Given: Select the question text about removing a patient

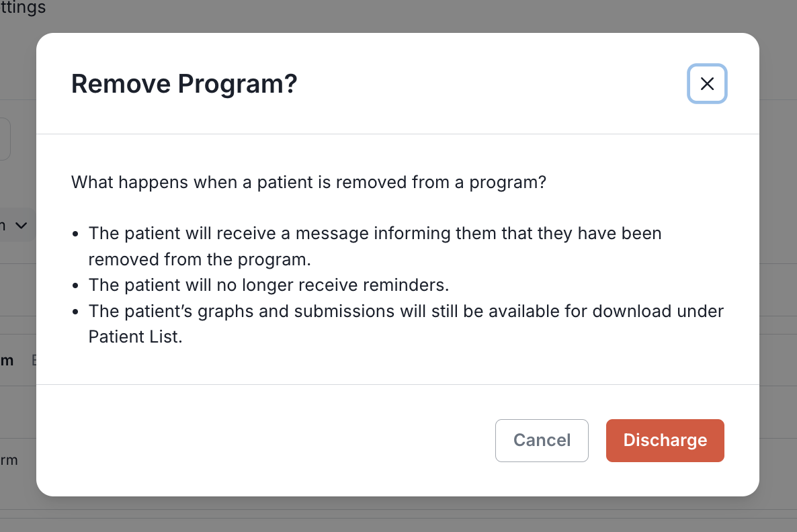Looking at the screenshot, I should click(308, 182).
